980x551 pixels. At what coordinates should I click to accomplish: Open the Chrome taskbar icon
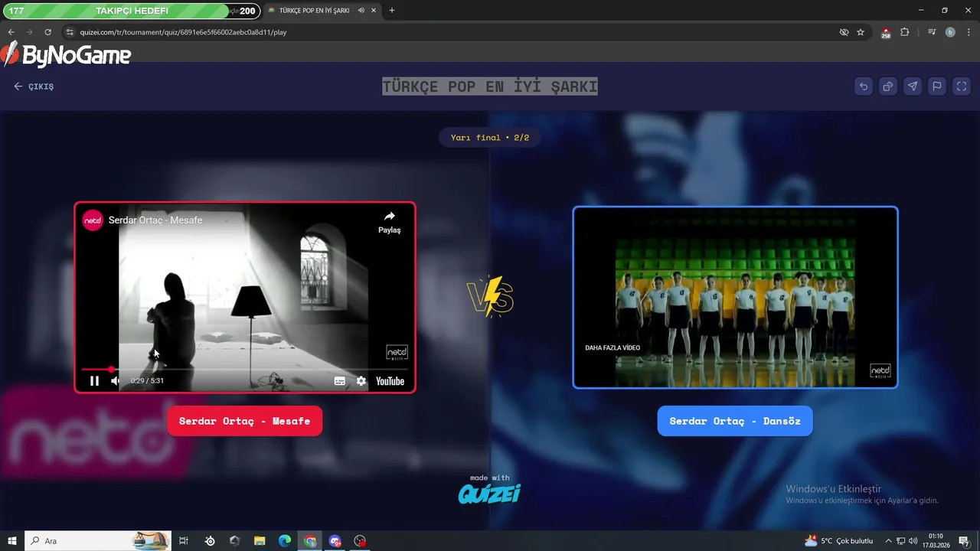310,541
